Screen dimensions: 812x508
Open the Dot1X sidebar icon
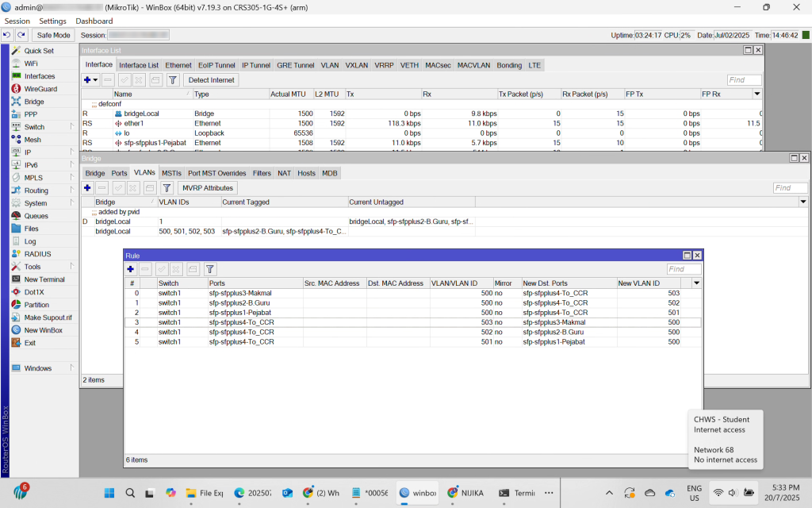click(x=17, y=292)
